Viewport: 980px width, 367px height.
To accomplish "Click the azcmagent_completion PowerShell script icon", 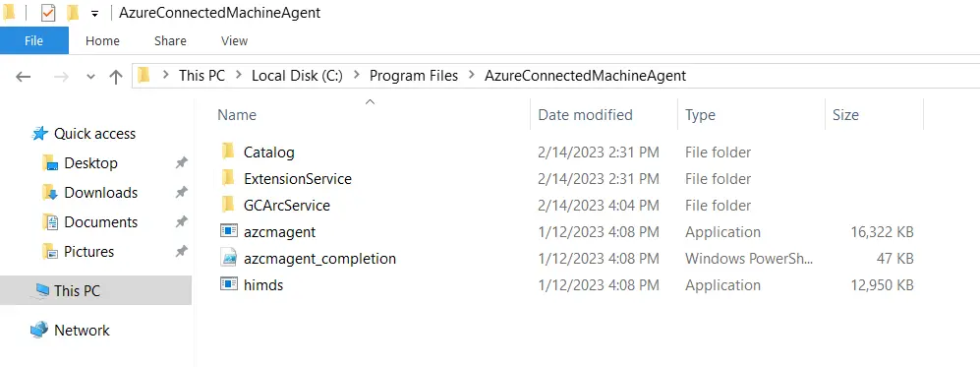I will tap(229, 258).
